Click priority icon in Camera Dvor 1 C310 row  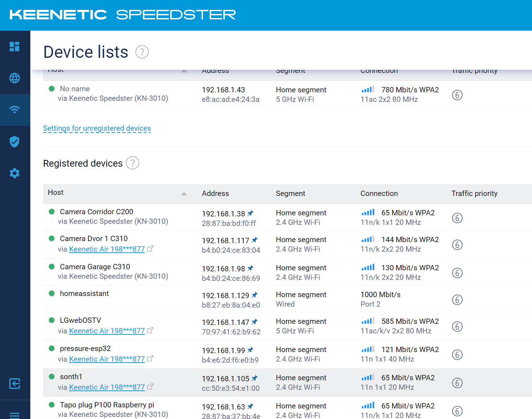pyautogui.click(x=457, y=245)
